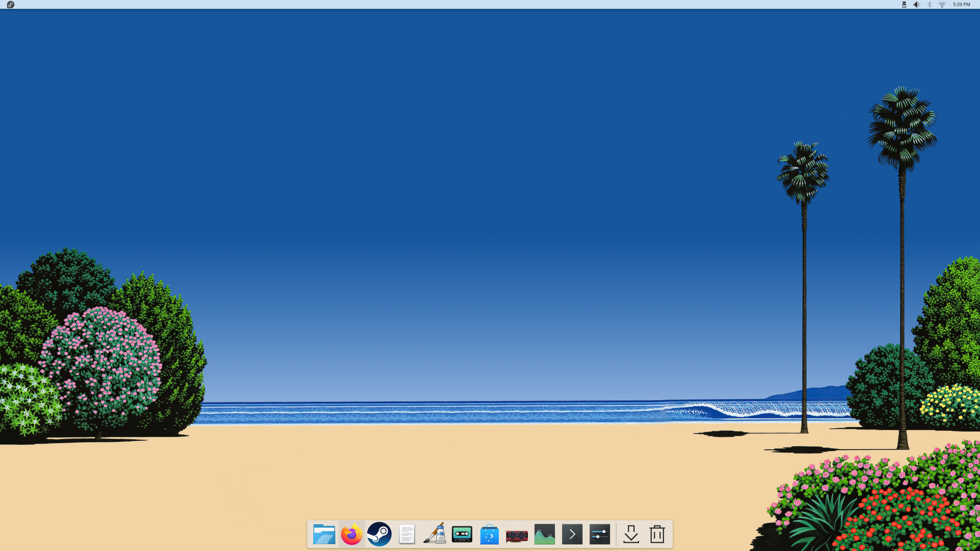Launch the terminal chevron icon in dock
This screenshot has height=551, width=980.
pyautogui.click(x=572, y=534)
